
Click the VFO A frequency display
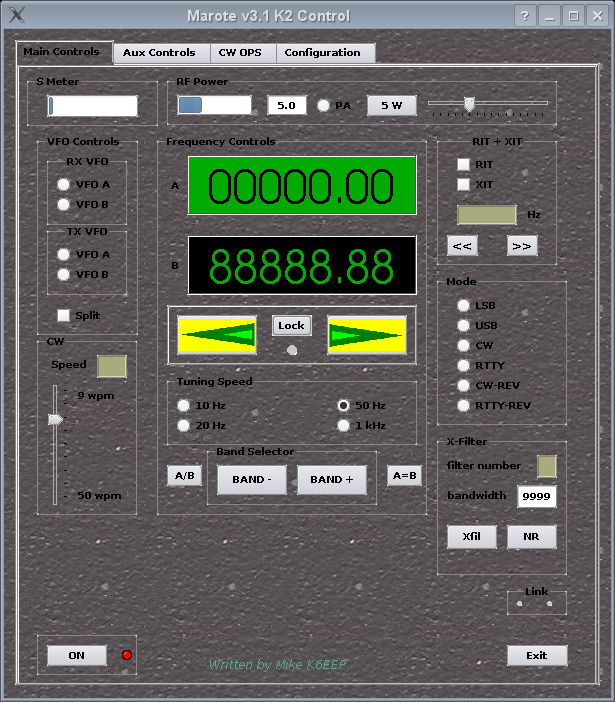click(x=302, y=185)
